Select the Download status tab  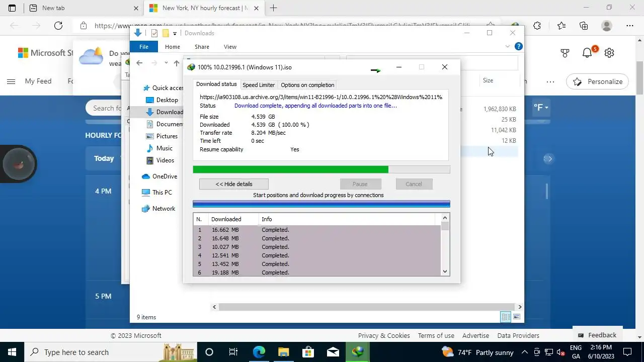216,84
